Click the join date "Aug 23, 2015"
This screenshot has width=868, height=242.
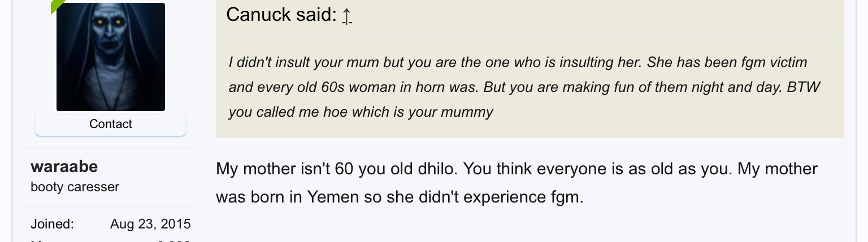(x=150, y=224)
